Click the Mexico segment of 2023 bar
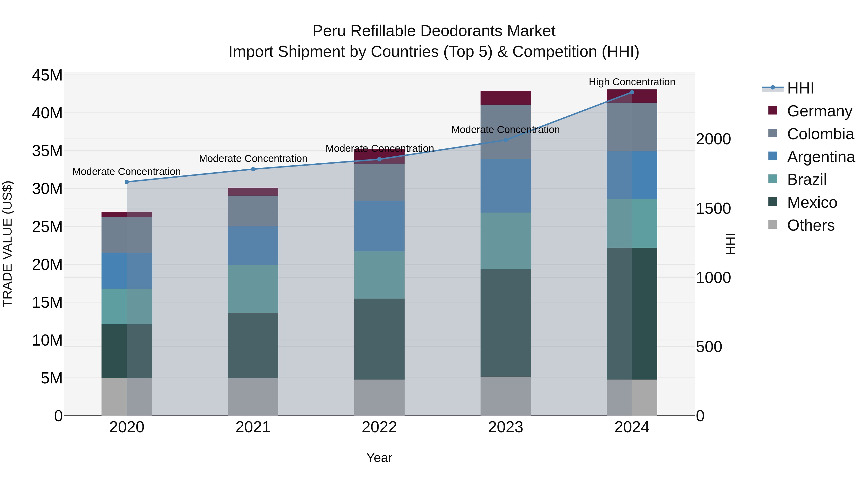Screen dimensions: 868x488 point(505,323)
